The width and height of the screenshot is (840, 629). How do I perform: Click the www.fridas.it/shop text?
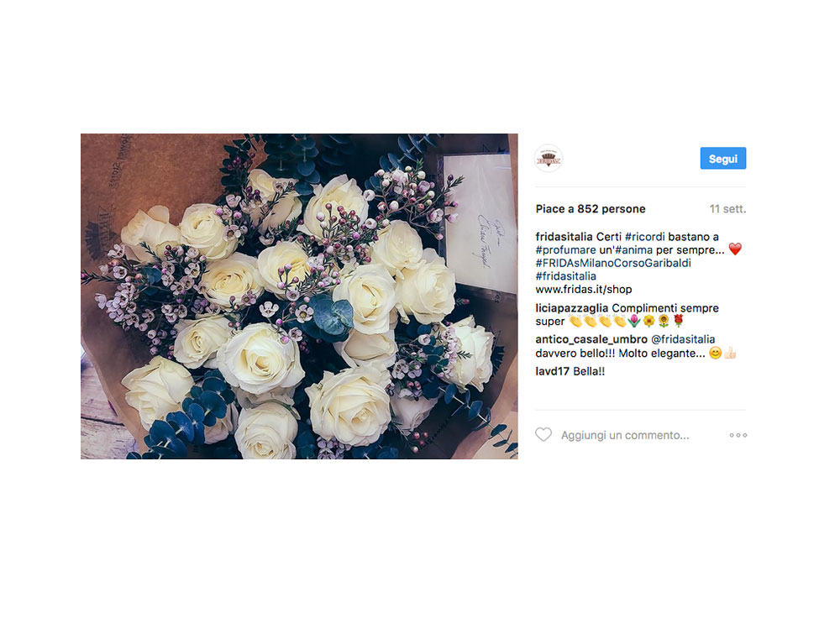coord(584,290)
